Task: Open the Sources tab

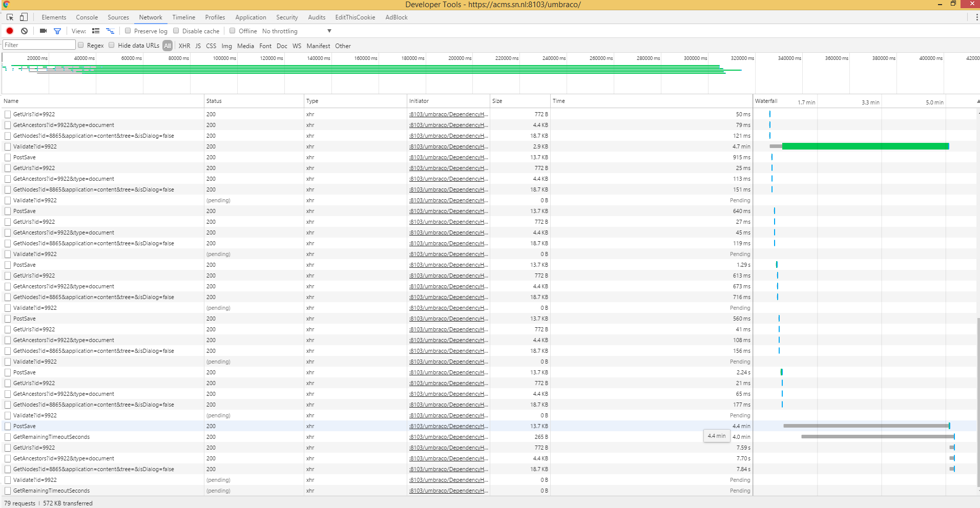Action: tap(118, 17)
